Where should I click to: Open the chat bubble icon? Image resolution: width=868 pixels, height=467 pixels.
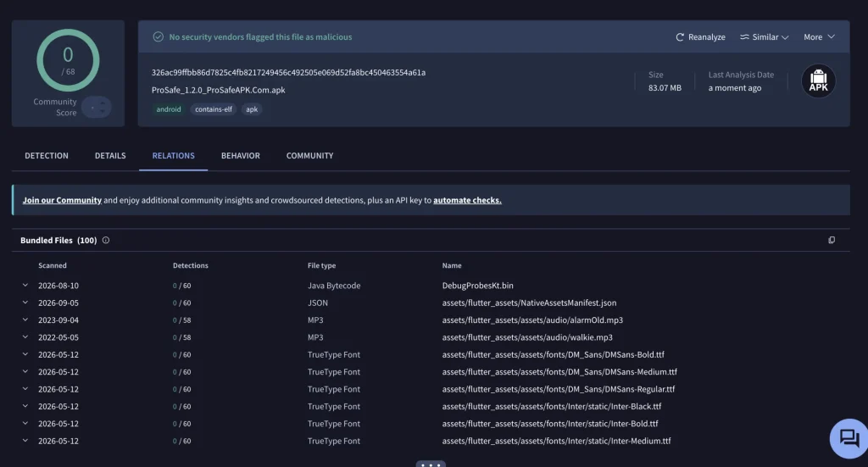coord(849,438)
